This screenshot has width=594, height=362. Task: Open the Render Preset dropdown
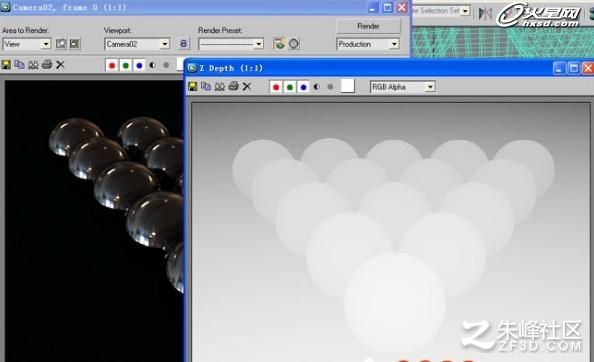pos(231,44)
